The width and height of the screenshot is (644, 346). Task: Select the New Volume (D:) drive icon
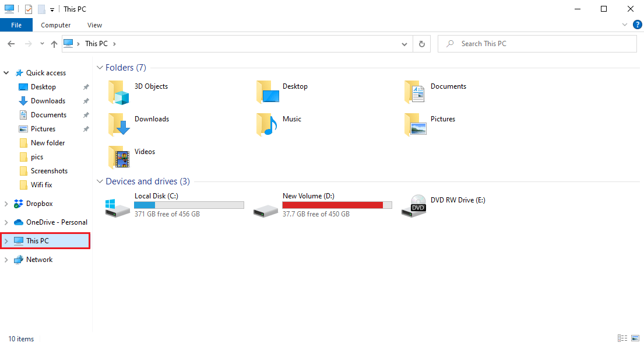pyautogui.click(x=266, y=211)
